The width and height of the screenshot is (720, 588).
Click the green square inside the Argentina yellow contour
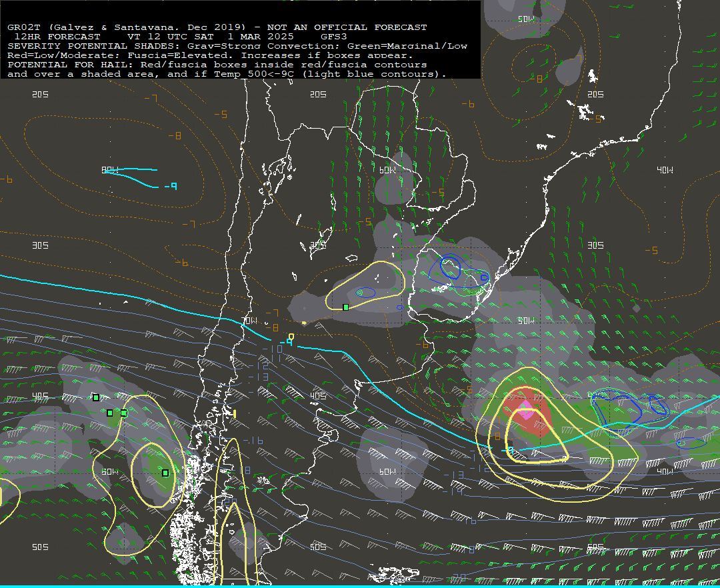click(346, 307)
